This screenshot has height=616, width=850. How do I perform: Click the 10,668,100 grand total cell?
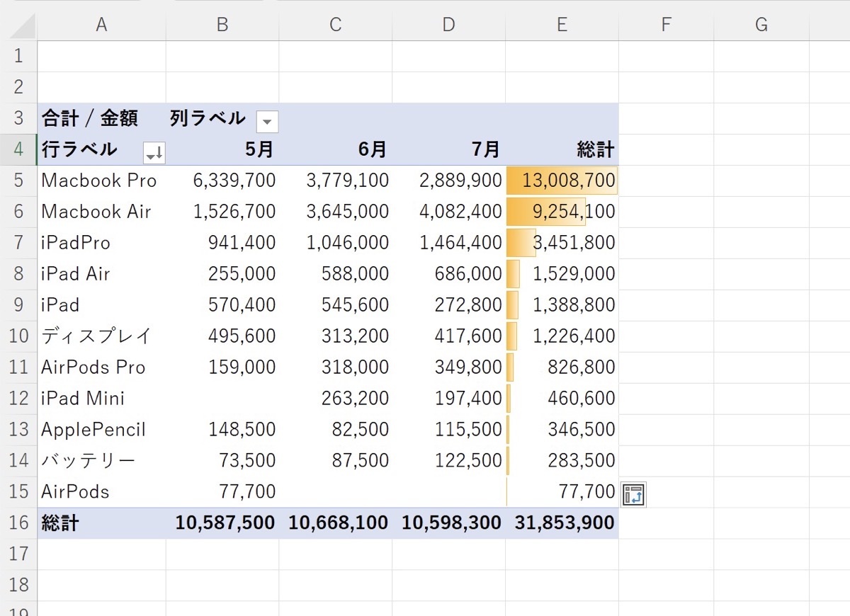tap(336, 523)
